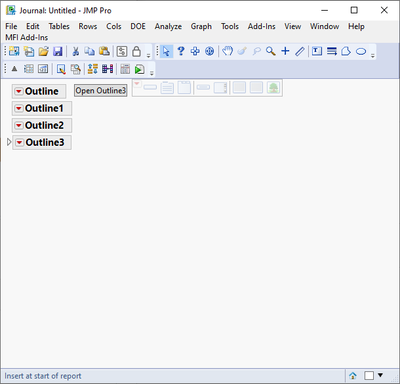Toggle the checkbox in the status bar
The image size is (400, 384).
coord(369,376)
